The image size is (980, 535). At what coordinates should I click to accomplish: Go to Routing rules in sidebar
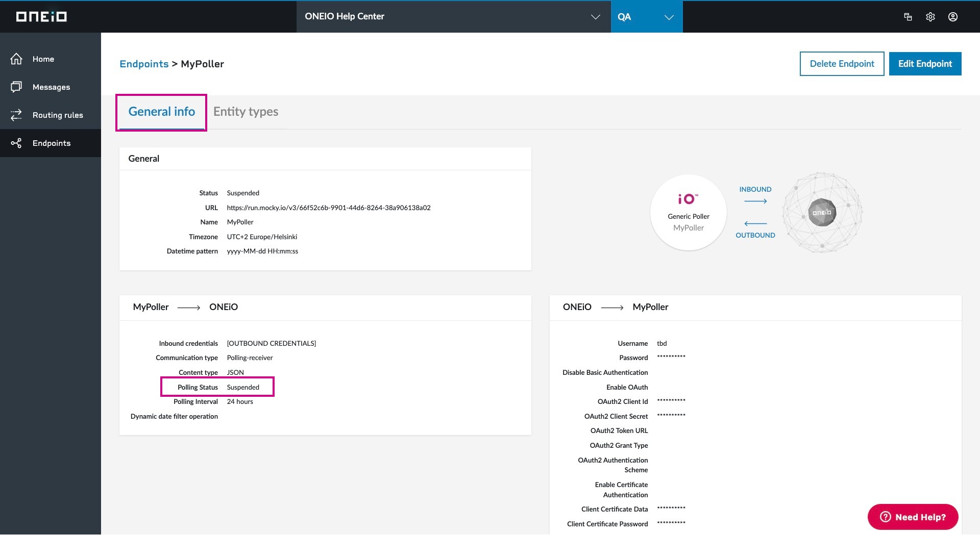pos(51,115)
